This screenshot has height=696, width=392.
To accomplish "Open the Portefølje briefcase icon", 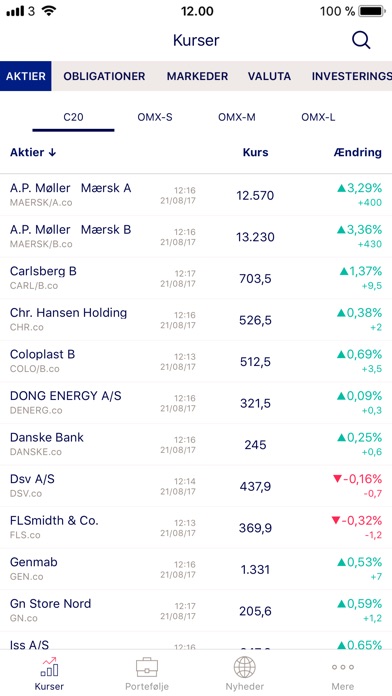I will 147,667.
